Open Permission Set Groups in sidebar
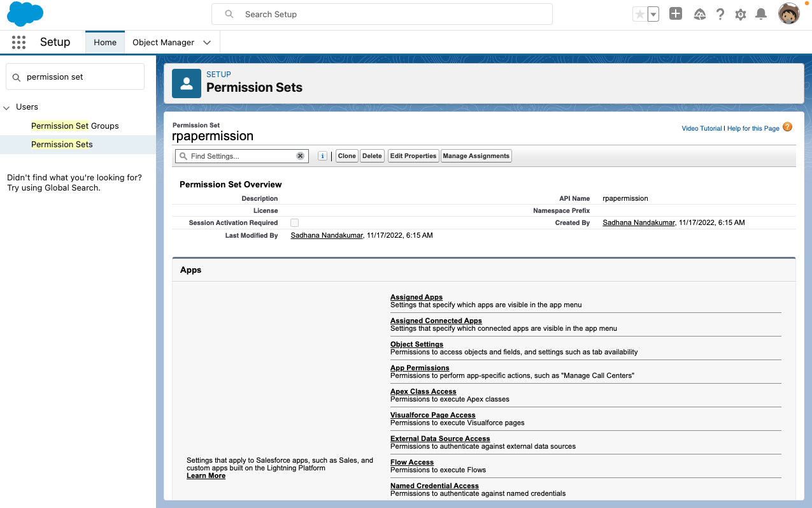 [75, 126]
